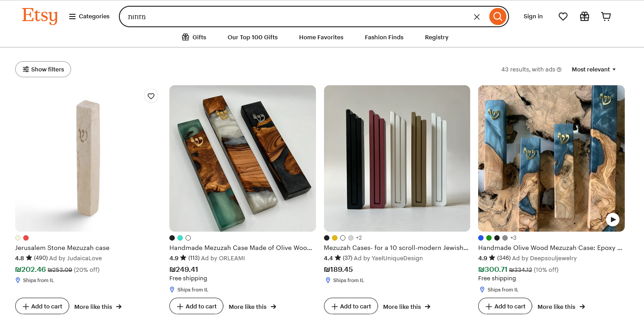
Task: Open the gift icon in header
Action: [585, 17]
